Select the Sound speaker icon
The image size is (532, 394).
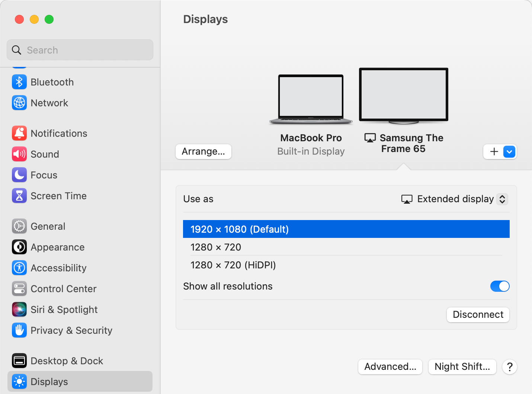tap(19, 154)
